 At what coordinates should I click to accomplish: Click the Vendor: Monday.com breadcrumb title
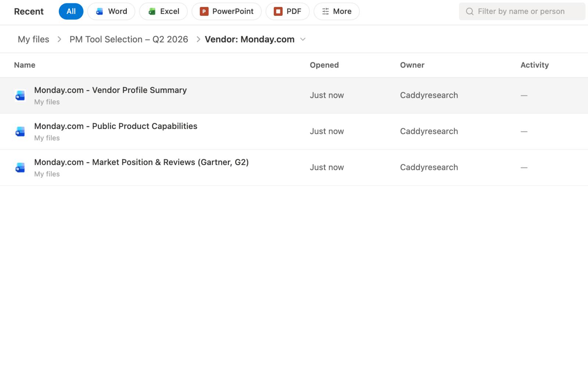pos(250,39)
